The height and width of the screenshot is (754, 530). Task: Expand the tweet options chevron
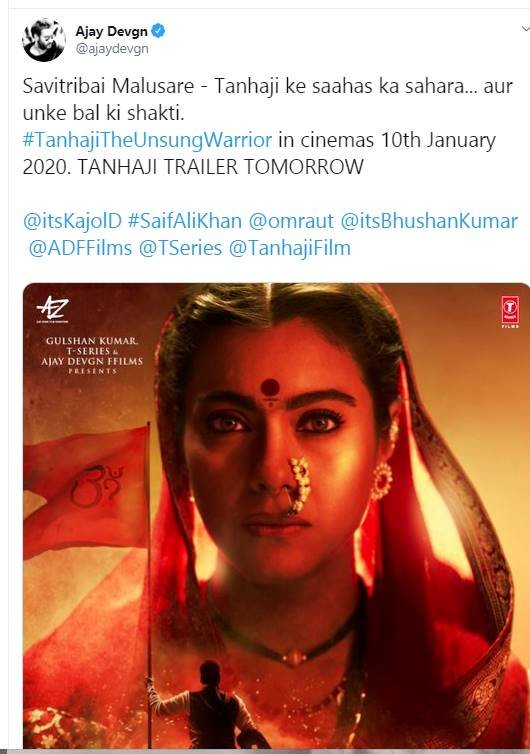pos(525,29)
